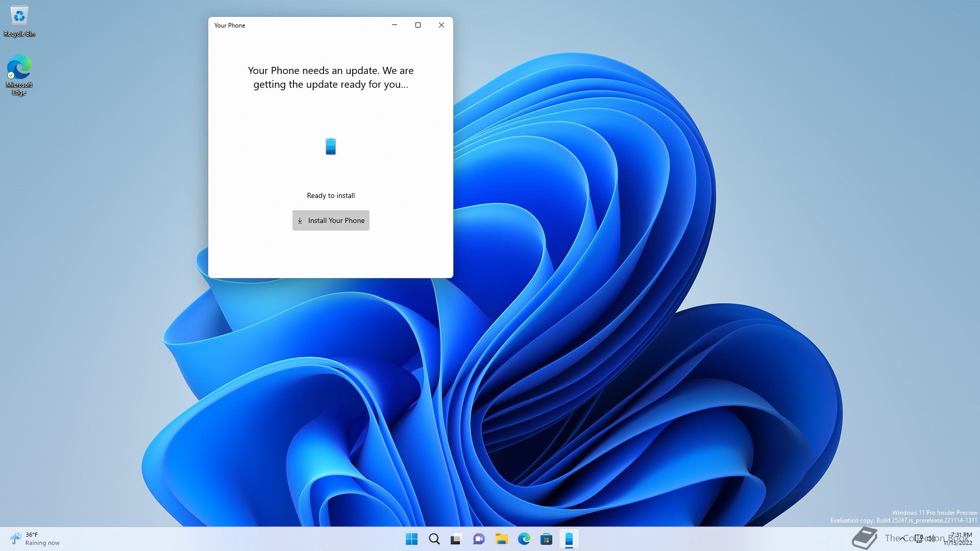The width and height of the screenshot is (980, 551).
Task: Open Microsoft Store from taskbar
Action: pyautogui.click(x=546, y=539)
